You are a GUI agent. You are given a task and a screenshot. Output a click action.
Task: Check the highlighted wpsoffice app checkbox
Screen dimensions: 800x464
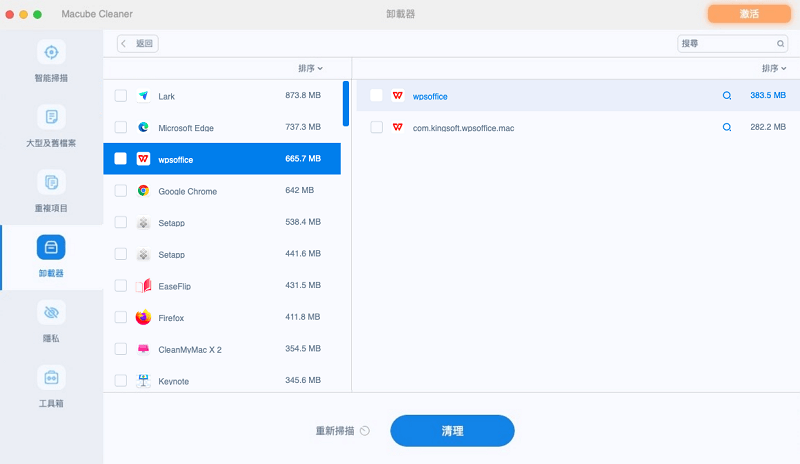point(120,159)
